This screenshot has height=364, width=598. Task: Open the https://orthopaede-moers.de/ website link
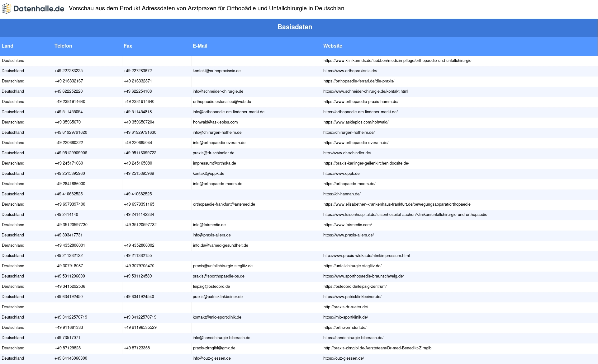349,184
